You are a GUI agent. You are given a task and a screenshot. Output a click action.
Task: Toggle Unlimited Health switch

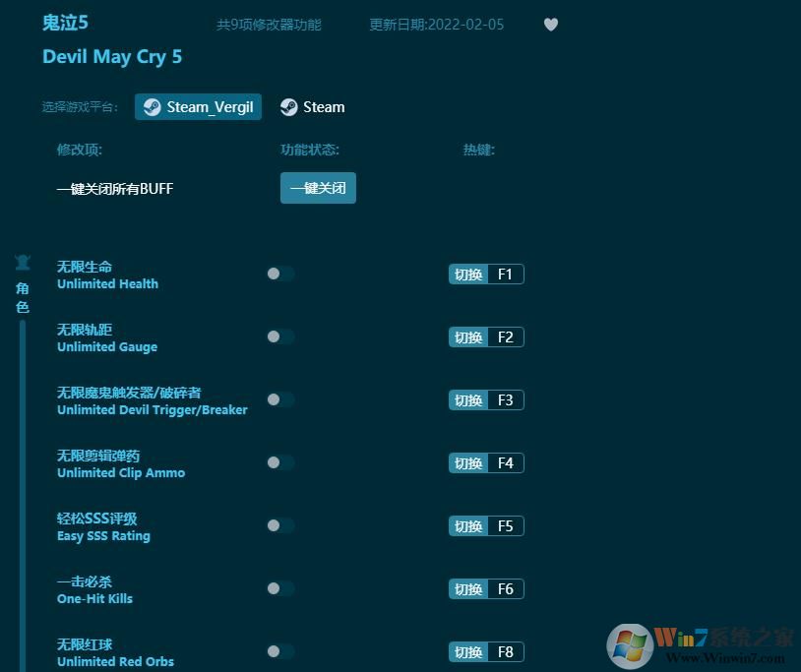[281, 274]
